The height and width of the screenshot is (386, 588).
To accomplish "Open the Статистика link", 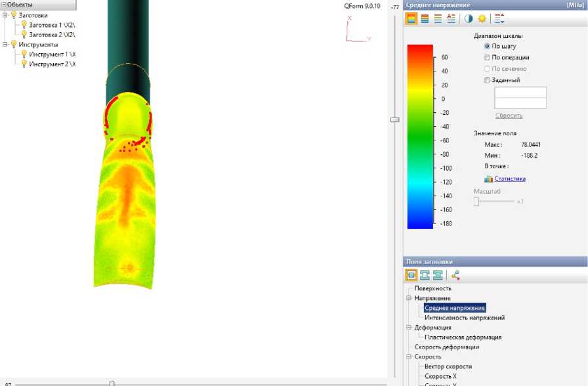I will [x=509, y=179].
